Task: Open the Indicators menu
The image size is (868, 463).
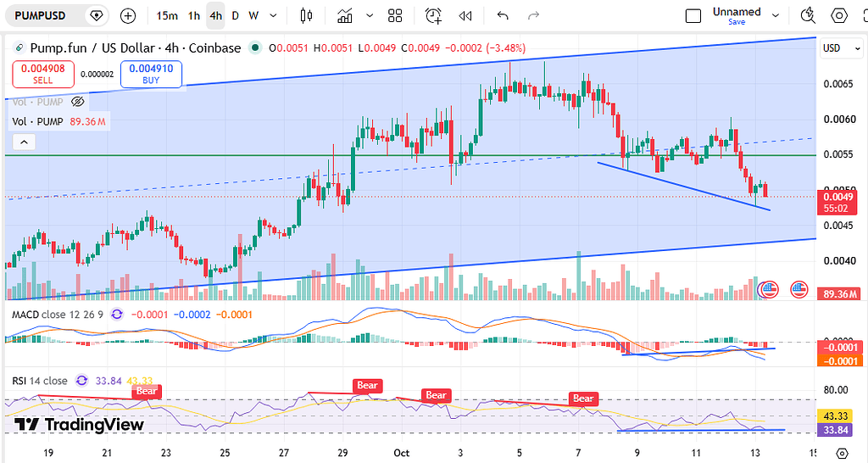Action: click(345, 15)
